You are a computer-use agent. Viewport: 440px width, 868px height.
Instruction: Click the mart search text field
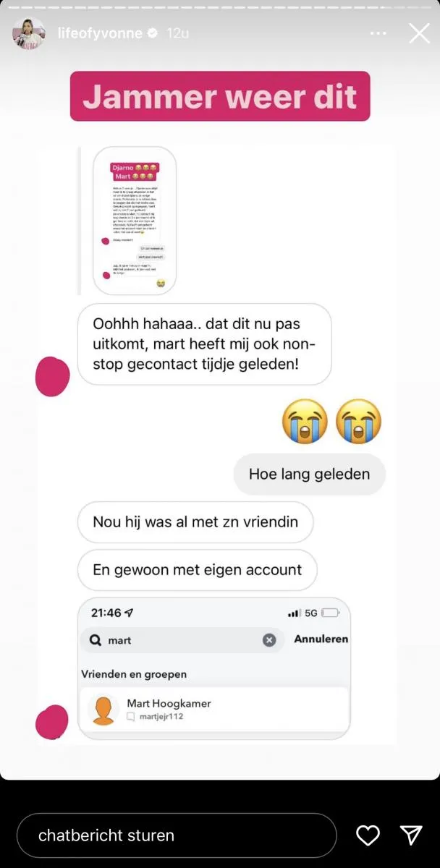(182, 640)
